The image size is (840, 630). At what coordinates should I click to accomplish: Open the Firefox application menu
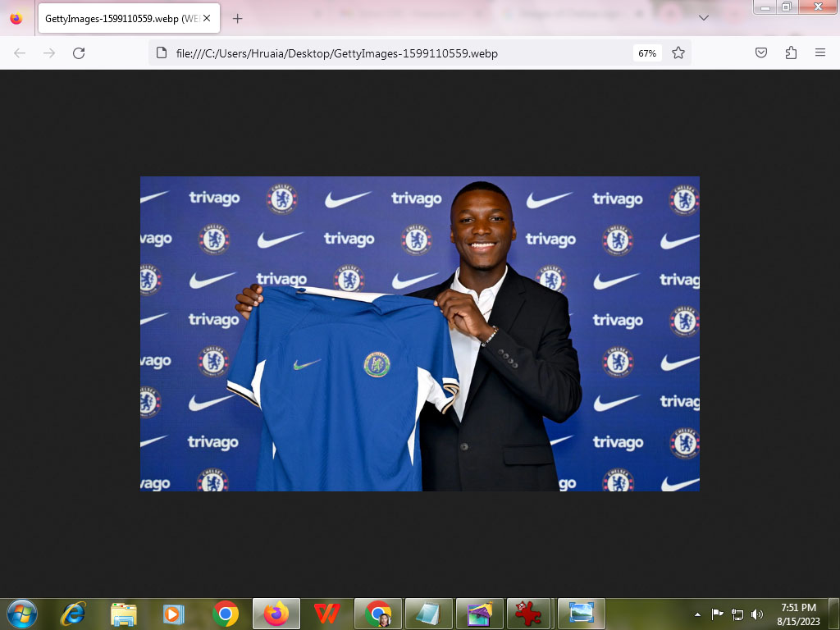[x=819, y=53]
